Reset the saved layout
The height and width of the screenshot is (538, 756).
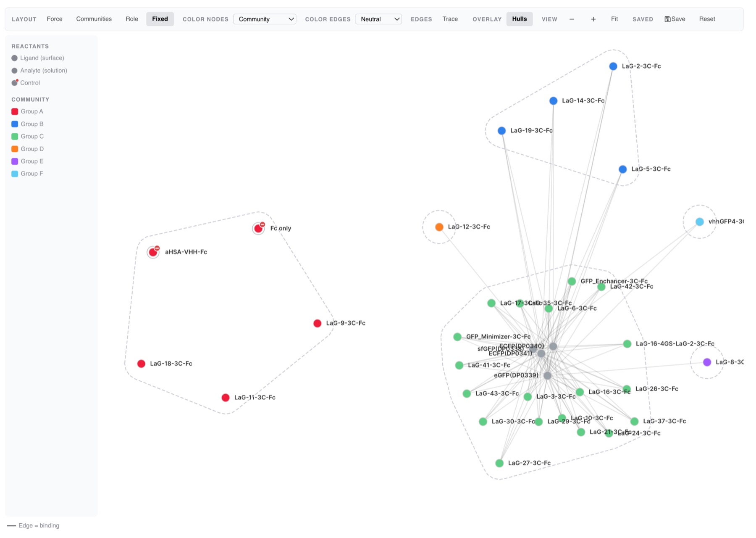pos(707,19)
